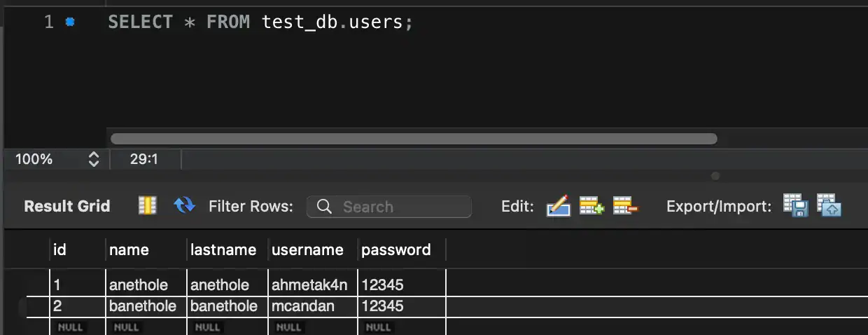Screen dimensions: 868x335
Task: Select id cell in mcandan row
Action: [x=78, y=306]
